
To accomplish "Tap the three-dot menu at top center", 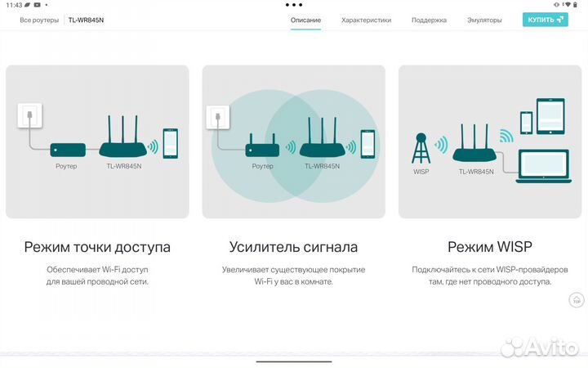I will click(294, 5).
